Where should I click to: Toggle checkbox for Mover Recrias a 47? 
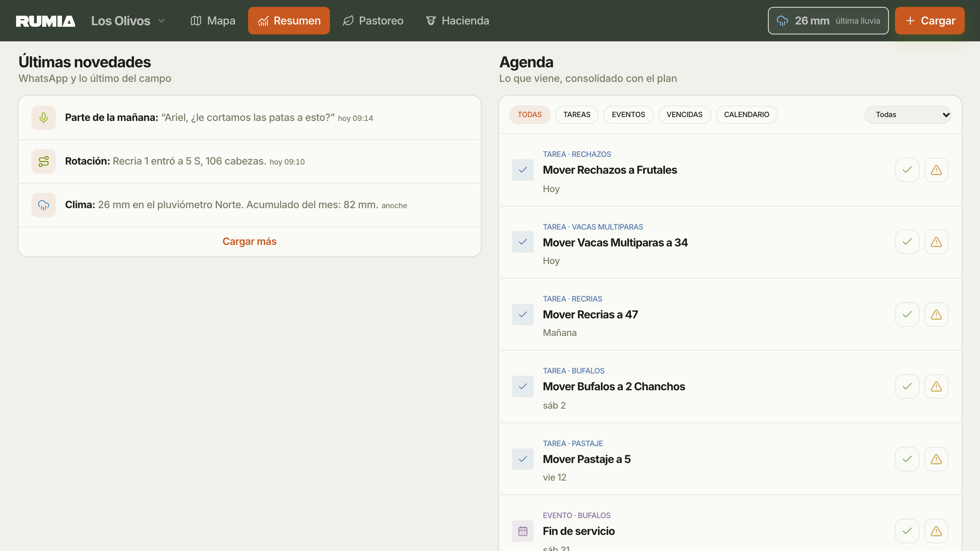pos(523,315)
